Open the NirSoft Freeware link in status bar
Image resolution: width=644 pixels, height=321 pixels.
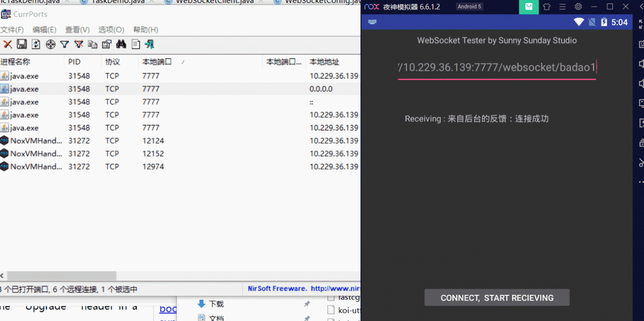point(304,289)
